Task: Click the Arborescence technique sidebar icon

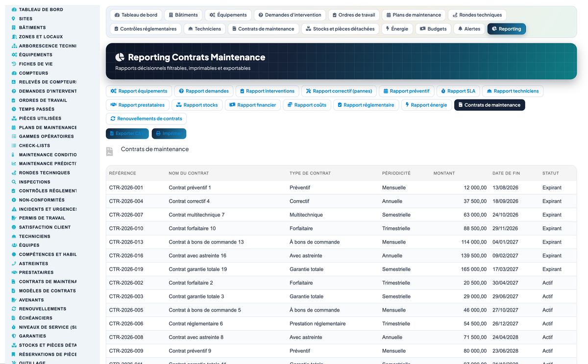Action: click(14, 46)
